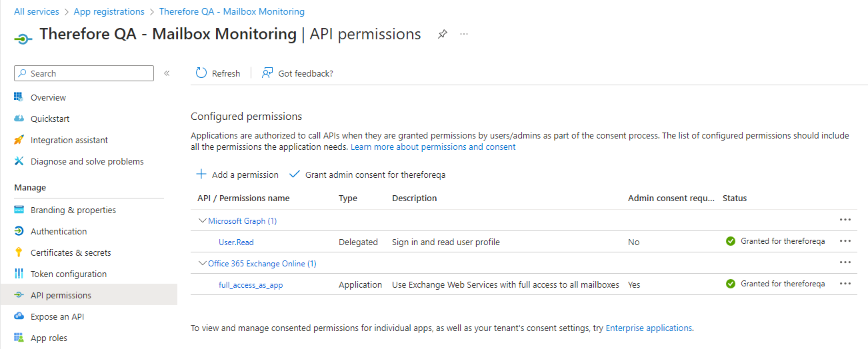This screenshot has width=868, height=349.
Task: Click the app registration logo icon beside title
Action: click(x=23, y=39)
